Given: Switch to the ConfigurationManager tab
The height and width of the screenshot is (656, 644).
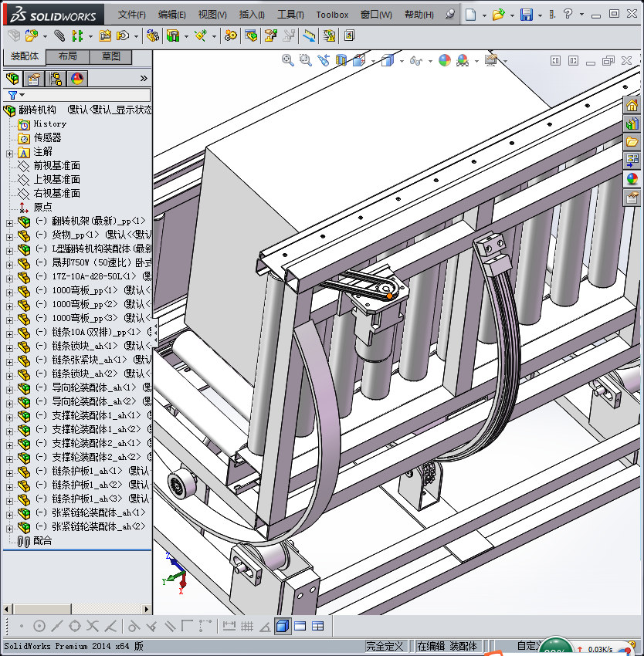Looking at the screenshot, I should pyautogui.click(x=56, y=79).
